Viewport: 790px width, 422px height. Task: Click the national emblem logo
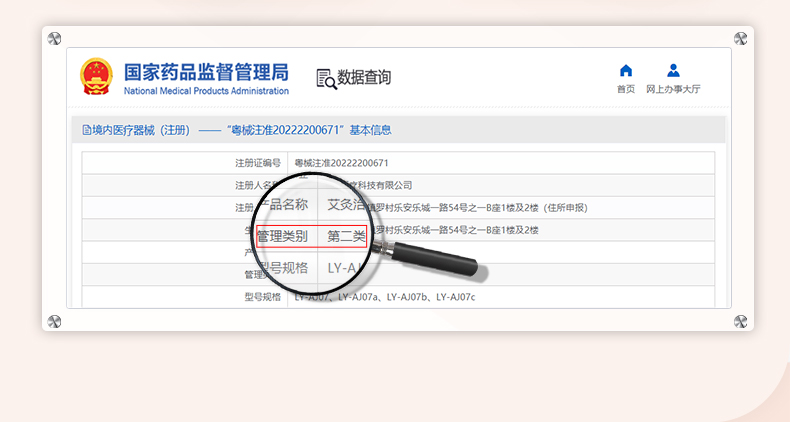coord(96,77)
